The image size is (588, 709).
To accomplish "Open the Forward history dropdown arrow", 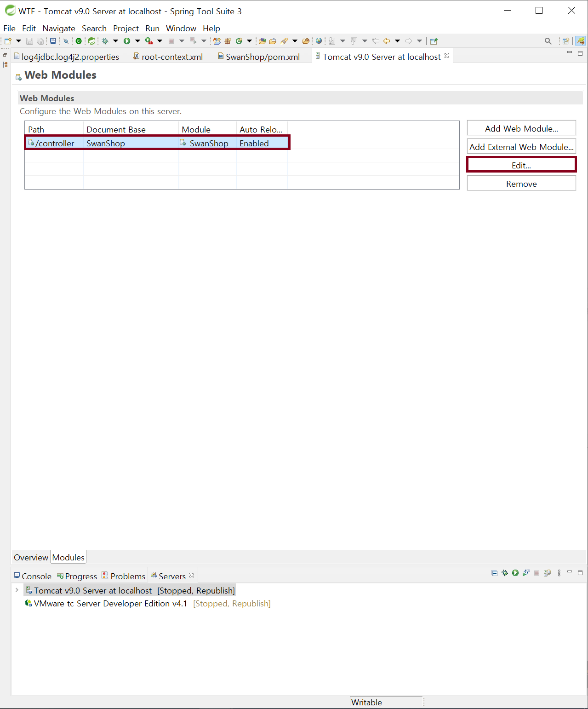I will pos(420,41).
